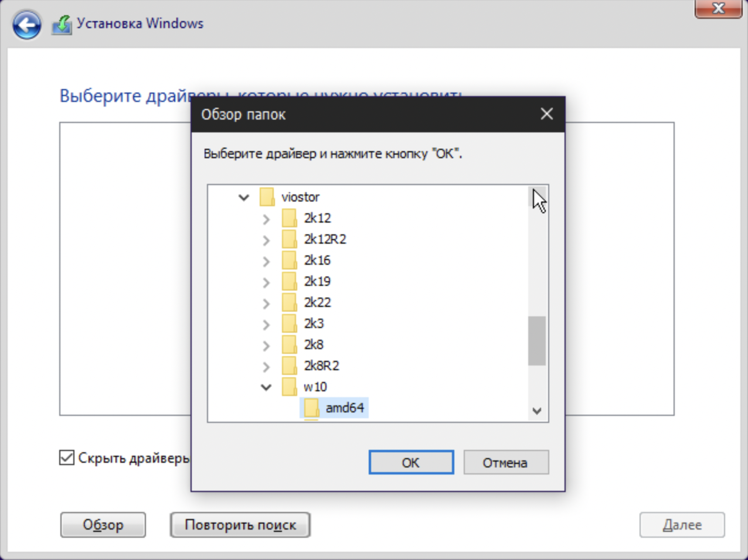Click the w10 folder icon
Viewport: 748px width, 560px height.
click(289, 387)
